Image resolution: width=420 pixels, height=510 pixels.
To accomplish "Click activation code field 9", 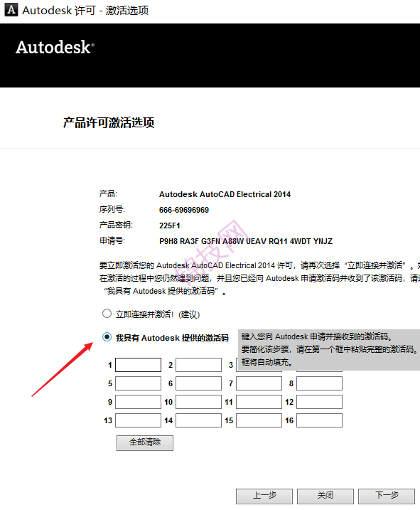I will [x=138, y=402].
